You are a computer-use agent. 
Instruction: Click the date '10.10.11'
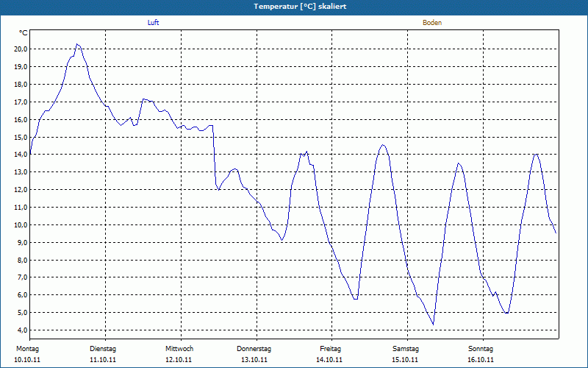(27, 360)
